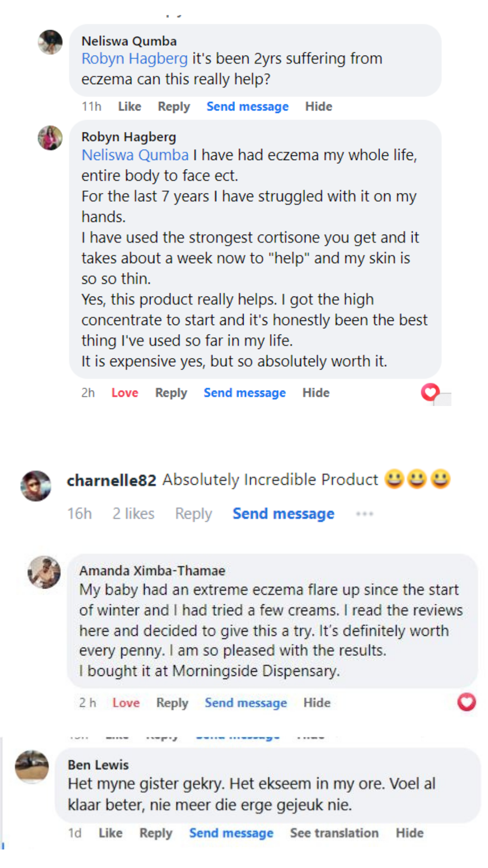Open the blue Neliswa Qumba mention link
The width and height of the screenshot is (488, 868).
click(x=135, y=155)
